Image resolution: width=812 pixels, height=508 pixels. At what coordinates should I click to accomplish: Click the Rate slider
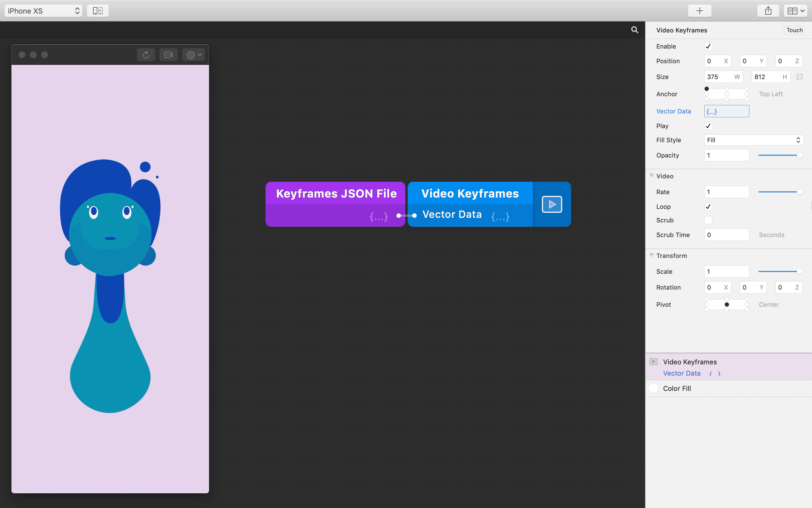pos(780,192)
